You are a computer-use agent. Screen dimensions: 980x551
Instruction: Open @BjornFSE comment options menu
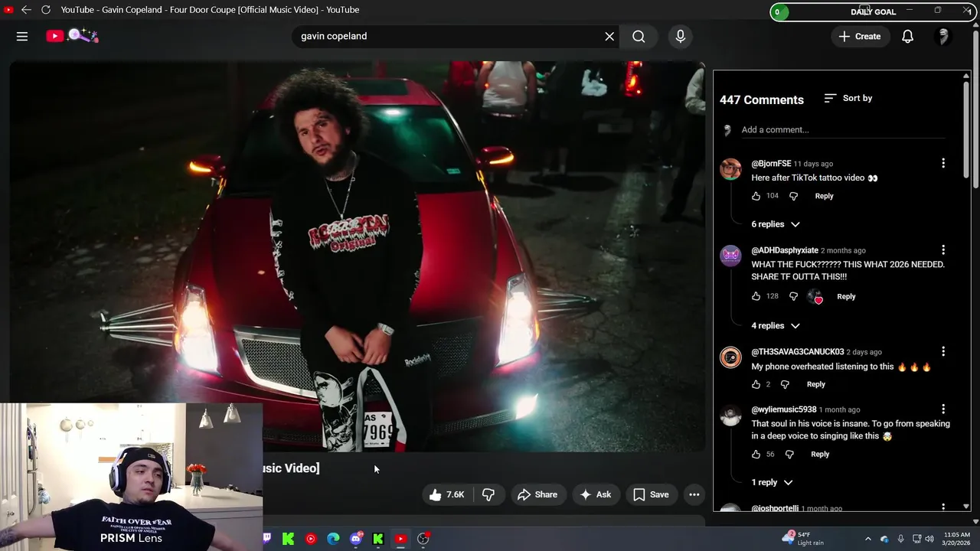pos(943,163)
